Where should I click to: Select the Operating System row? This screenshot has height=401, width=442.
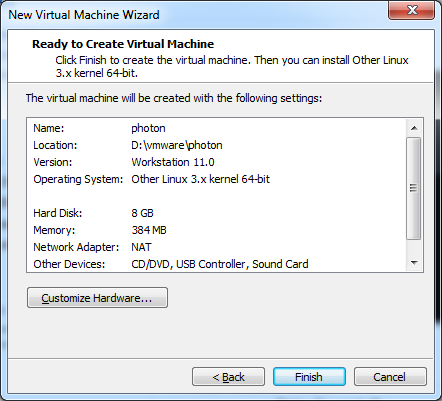[x=217, y=179]
